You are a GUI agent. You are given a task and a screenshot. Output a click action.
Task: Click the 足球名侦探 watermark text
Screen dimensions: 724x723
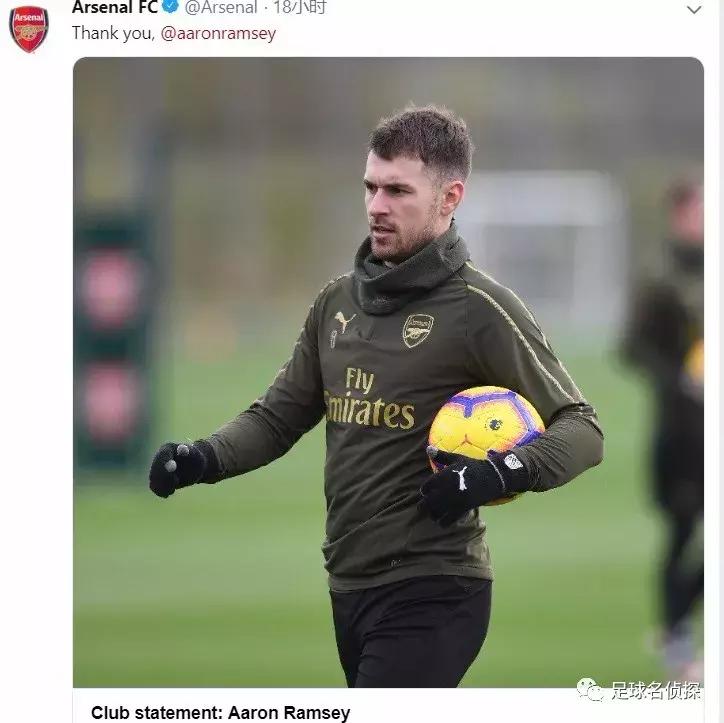(x=656, y=690)
